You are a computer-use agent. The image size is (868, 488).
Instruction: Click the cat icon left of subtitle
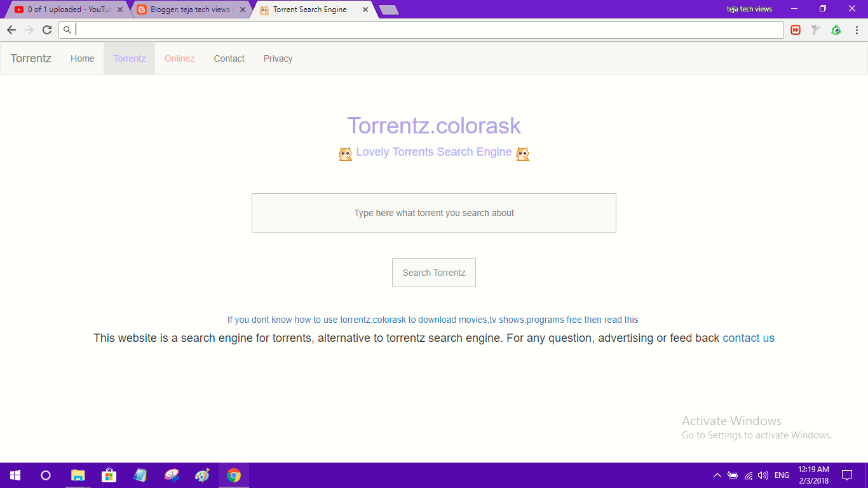(x=345, y=154)
